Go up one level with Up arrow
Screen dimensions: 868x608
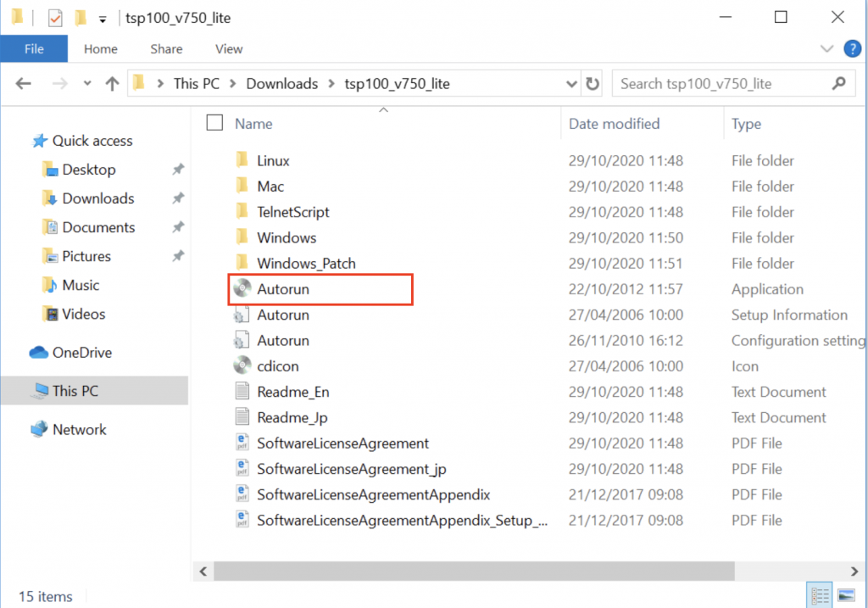pos(112,84)
